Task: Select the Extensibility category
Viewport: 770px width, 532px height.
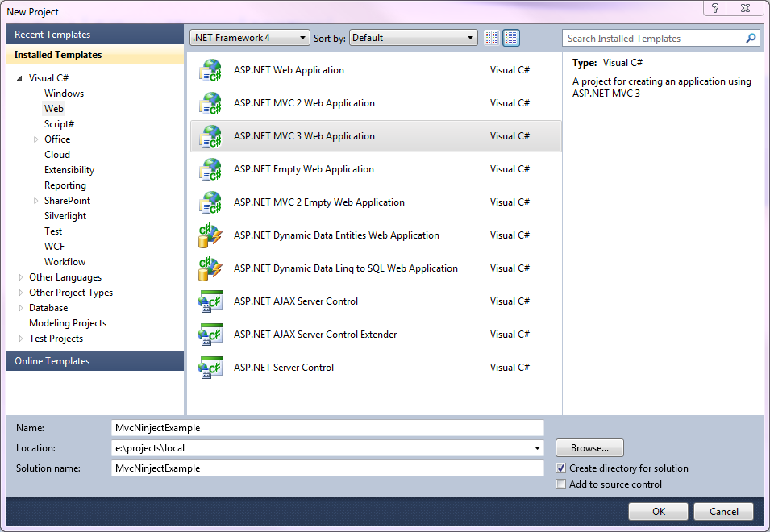Action: pyautogui.click(x=69, y=170)
